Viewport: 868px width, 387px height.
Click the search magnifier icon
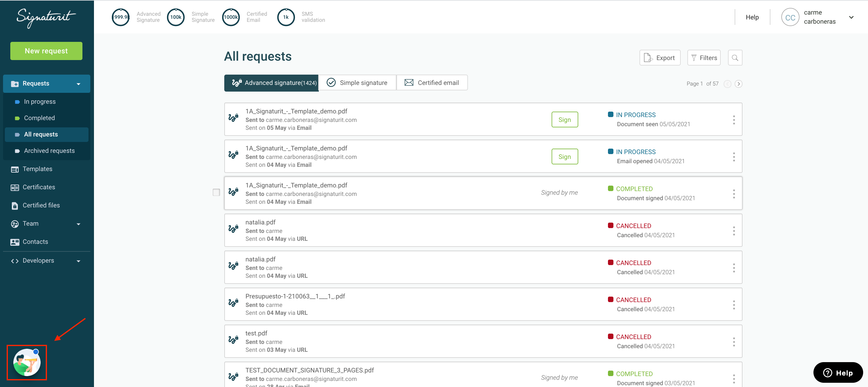[x=735, y=58]
